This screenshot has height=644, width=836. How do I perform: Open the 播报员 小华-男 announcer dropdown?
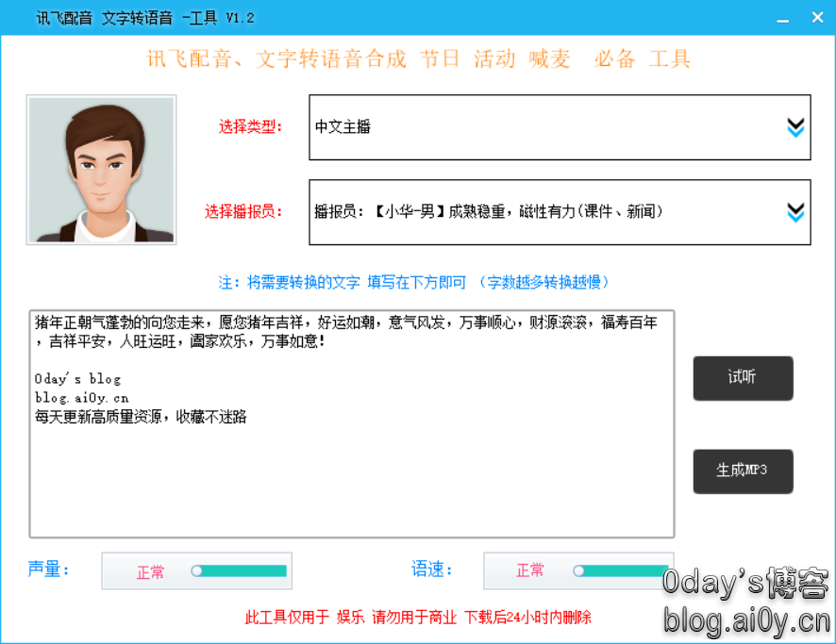(560, 212)
